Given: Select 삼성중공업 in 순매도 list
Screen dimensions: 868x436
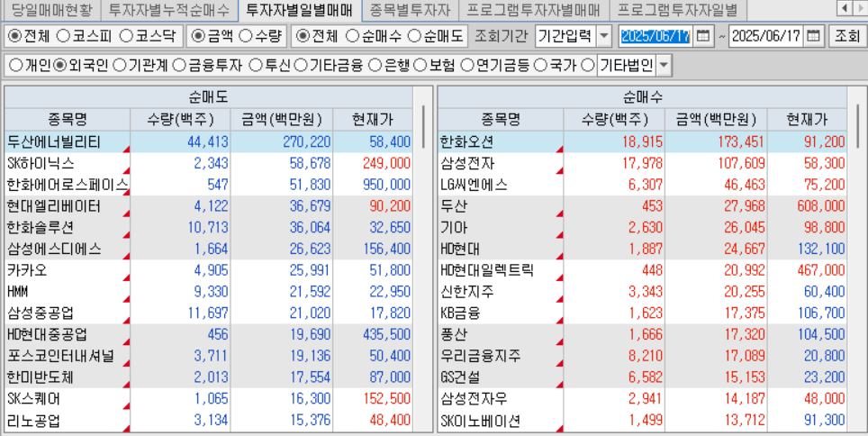Looking at the screenshot, I should (208, 313).
